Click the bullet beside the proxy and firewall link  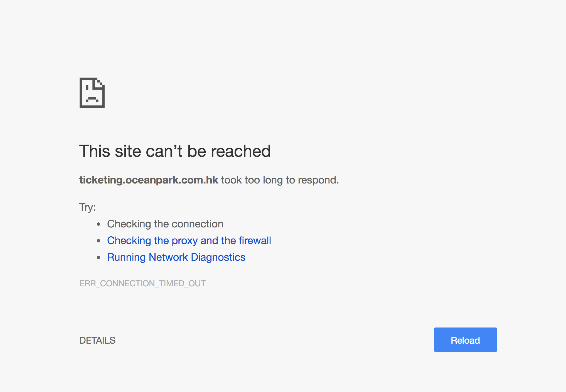(99, 241)
